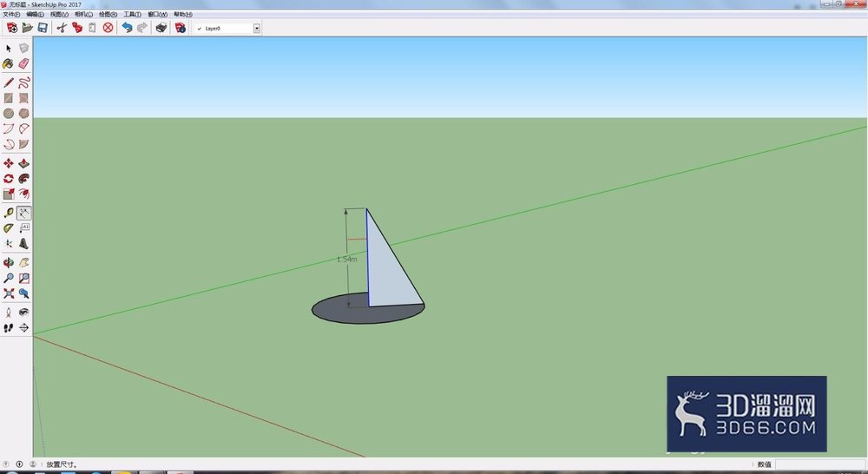The image size is (868, 474).
Task: Click the Zoom Extents tool
Action: click(9, 293)
